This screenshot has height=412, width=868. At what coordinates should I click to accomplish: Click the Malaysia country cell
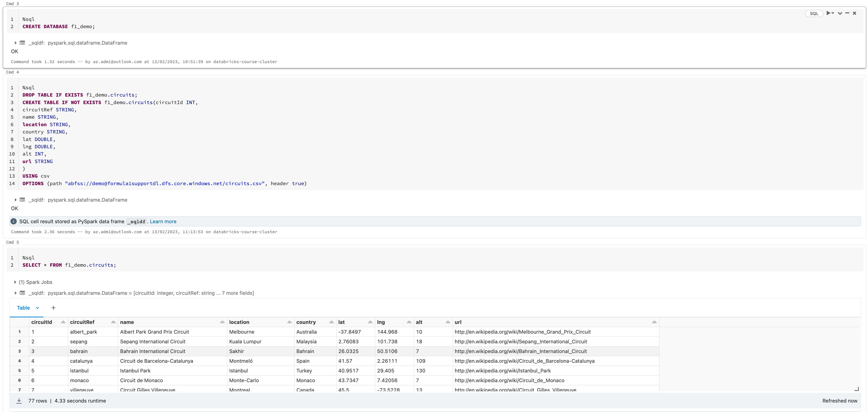315,342
